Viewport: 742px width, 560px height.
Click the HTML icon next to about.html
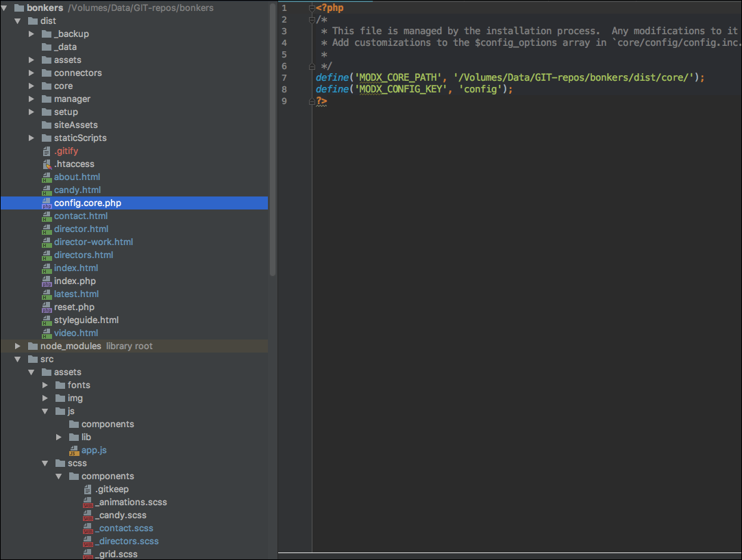(47, 177)
